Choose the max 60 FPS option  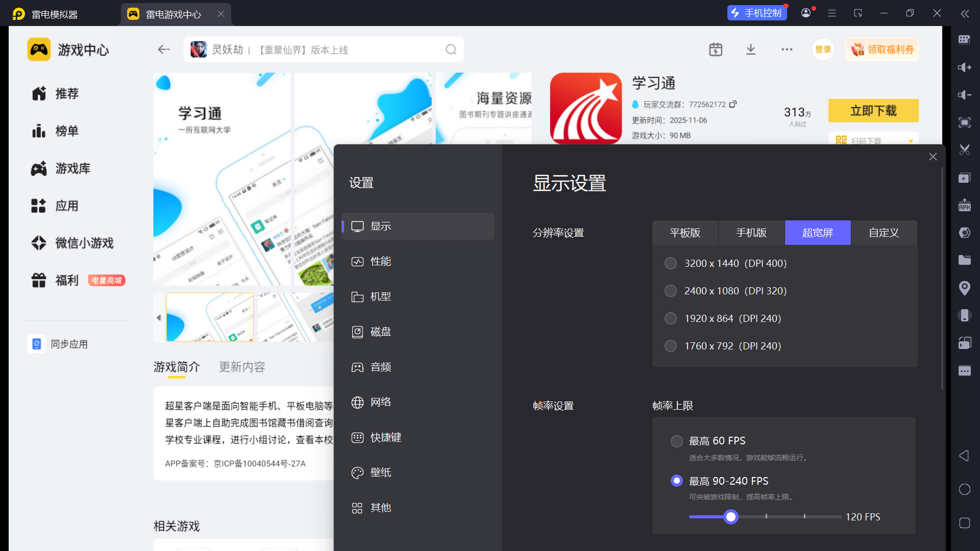676,441
